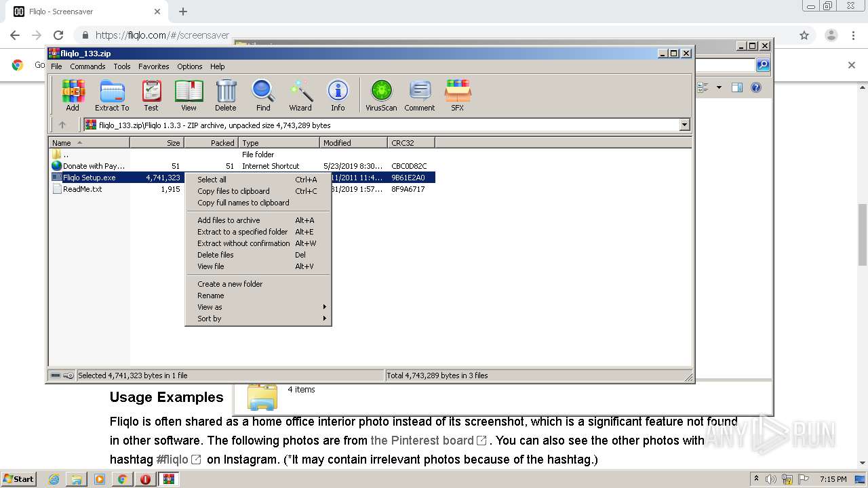Image resolution: width=868 pixels, height=488 pixels.
Task: Open the Chrome profile avatar icon
Action: (x=831, y=35)
